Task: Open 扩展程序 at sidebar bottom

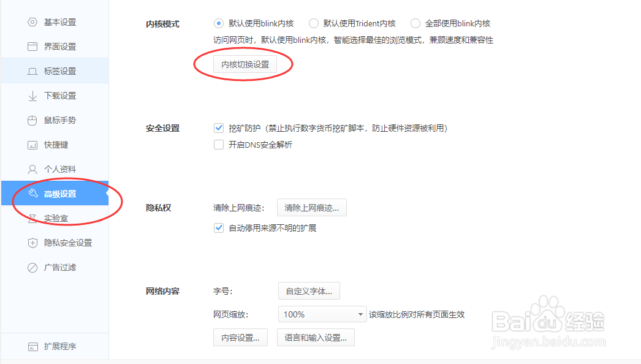Action: click(x=55, y=346)
